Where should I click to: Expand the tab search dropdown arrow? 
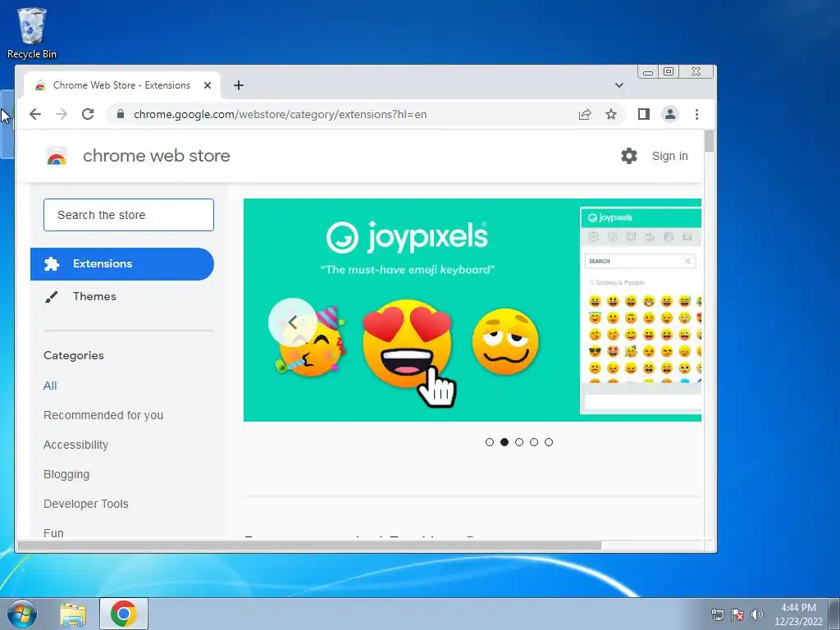pyautogui.click(x=619, y=85)
